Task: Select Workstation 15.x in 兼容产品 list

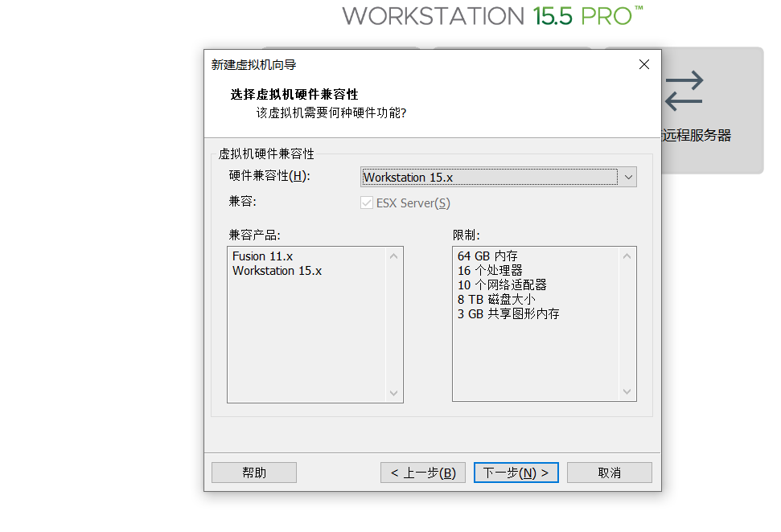Action: (x=277, y=271)
